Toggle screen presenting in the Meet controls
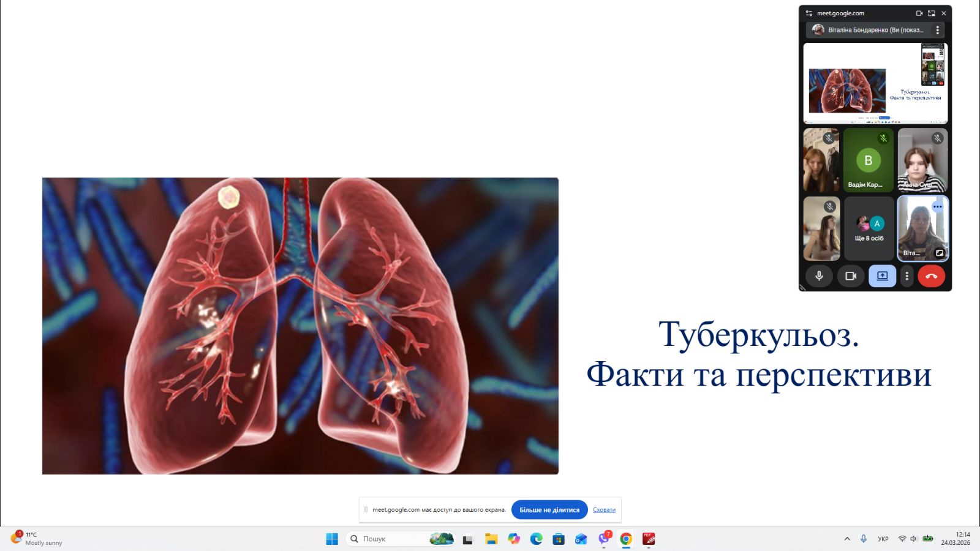Screen dimensions: 980x551 tap(882, 276)
